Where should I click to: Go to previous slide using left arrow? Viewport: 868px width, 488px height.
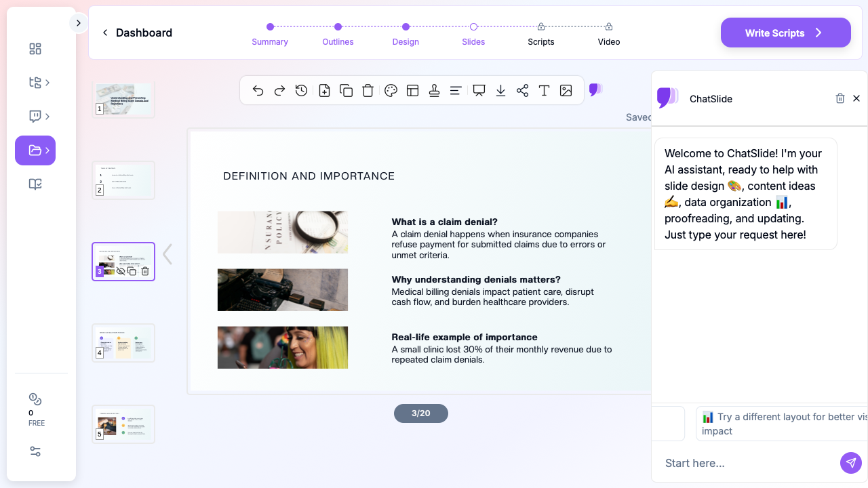coord(167,255)
